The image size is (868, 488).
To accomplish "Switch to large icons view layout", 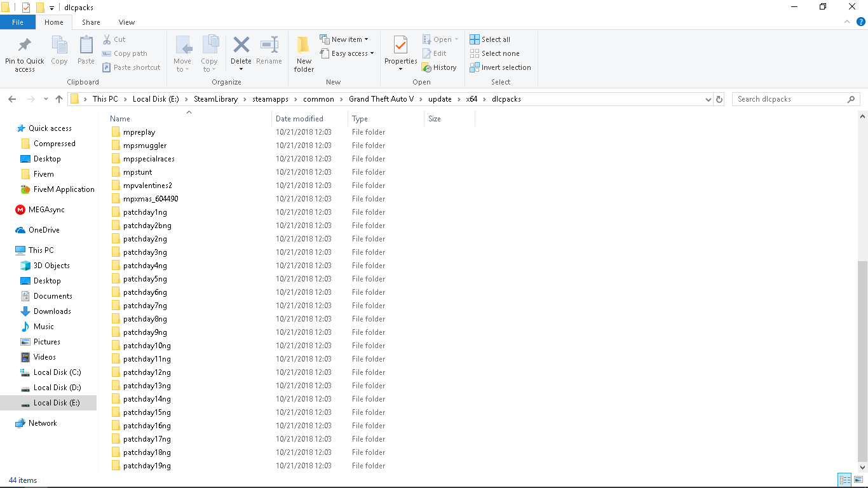I will 858,480.
